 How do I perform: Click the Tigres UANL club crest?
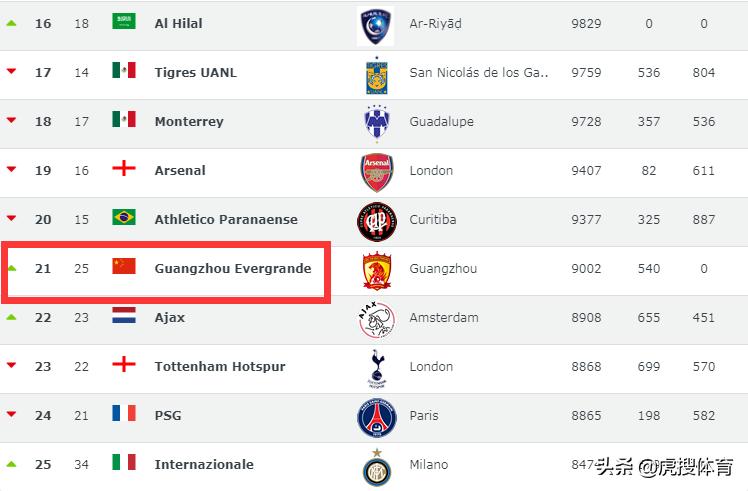coord(376,74)
